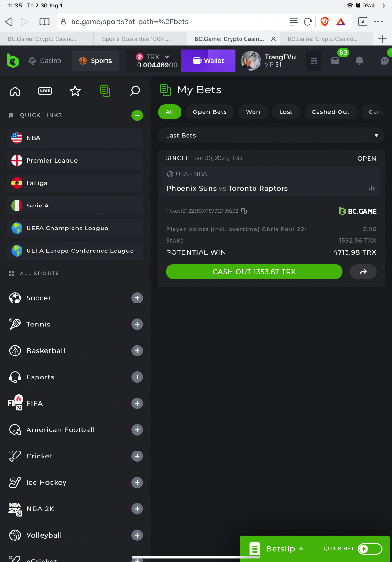
Task: Expand the Basketball sport category
Action: 137,351
